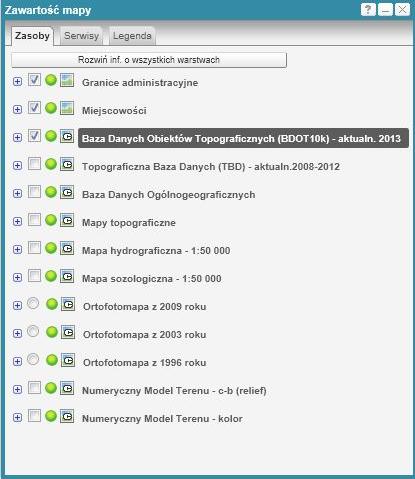The height and width of the screenshot is (479, 415).
Task: Select the Ortofotomapa z 2009 roku radio button
Action: pyautogui.click(x=33, y=303)
